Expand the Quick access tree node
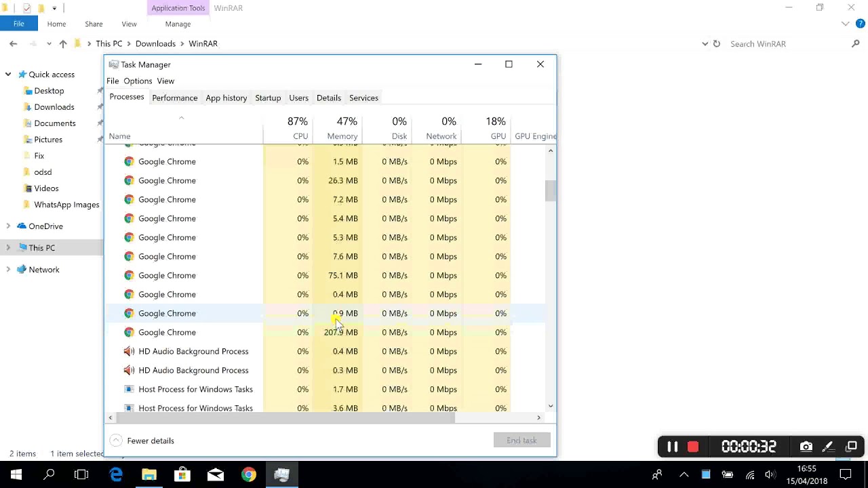Screen dimensions: 868x488 pyautogui.click(x=8, y=75)
